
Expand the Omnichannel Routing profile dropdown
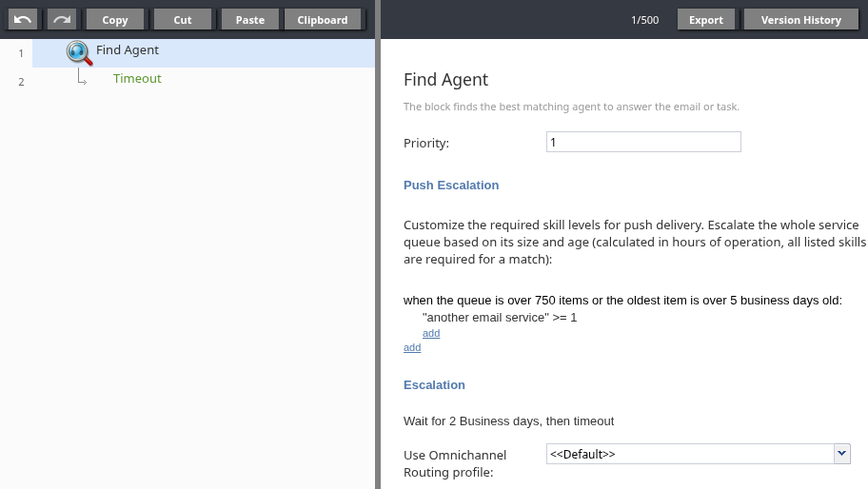pos(841,454)
